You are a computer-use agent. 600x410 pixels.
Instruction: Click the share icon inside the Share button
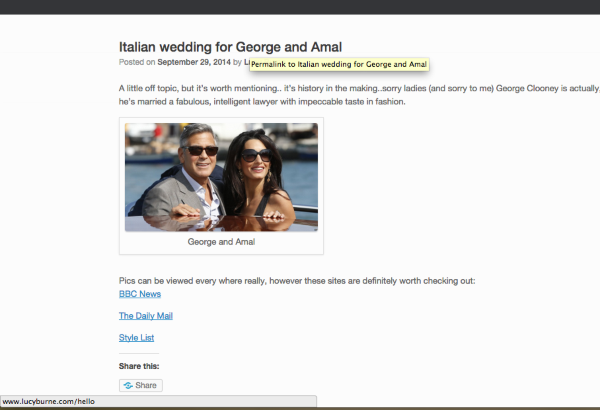pyautogui.click(x=128, y=385)
